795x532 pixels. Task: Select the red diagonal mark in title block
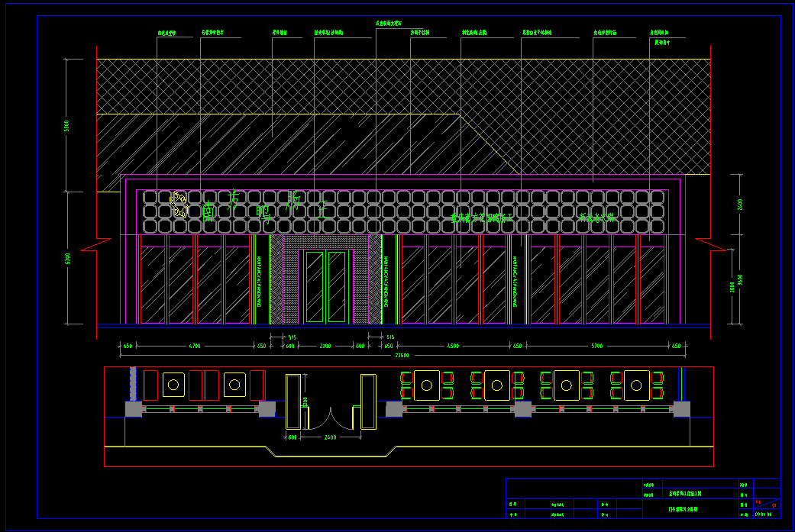[767, 503]
